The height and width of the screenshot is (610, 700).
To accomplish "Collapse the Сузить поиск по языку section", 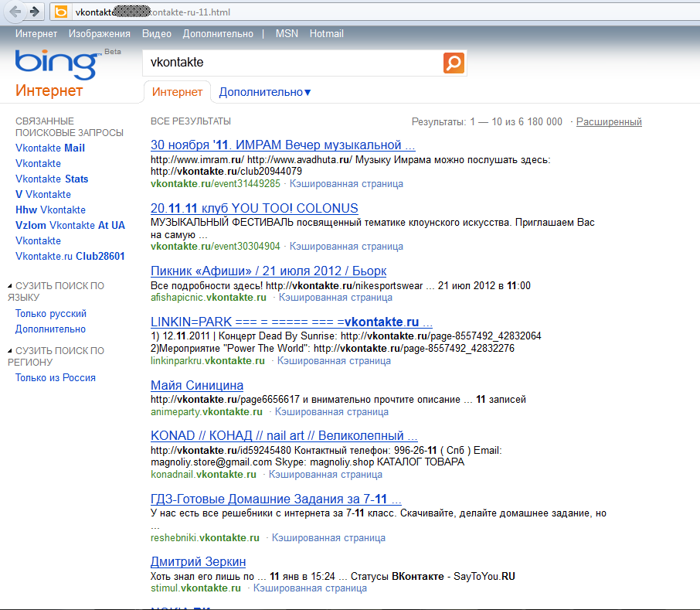I will click(10, 286).
